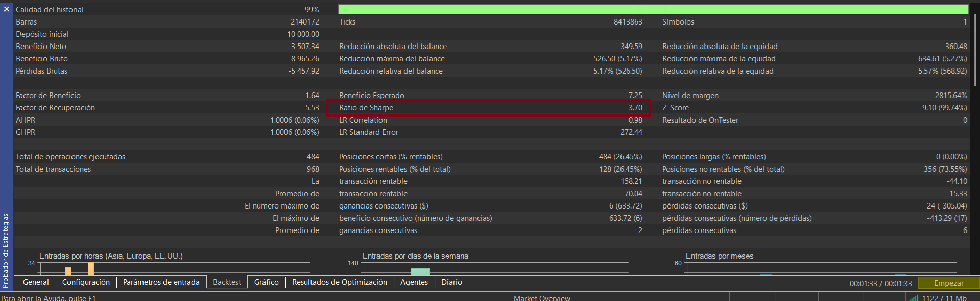
Task: Click the Posiciones largas (% rentables) label
Action: pos(714,157)
